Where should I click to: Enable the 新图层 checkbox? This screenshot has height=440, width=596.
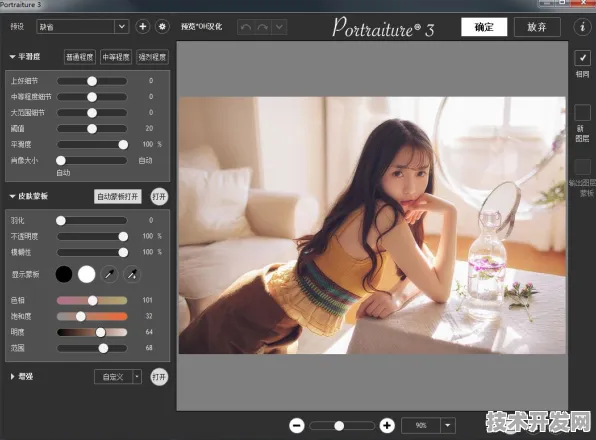click(x=582, y=113)
